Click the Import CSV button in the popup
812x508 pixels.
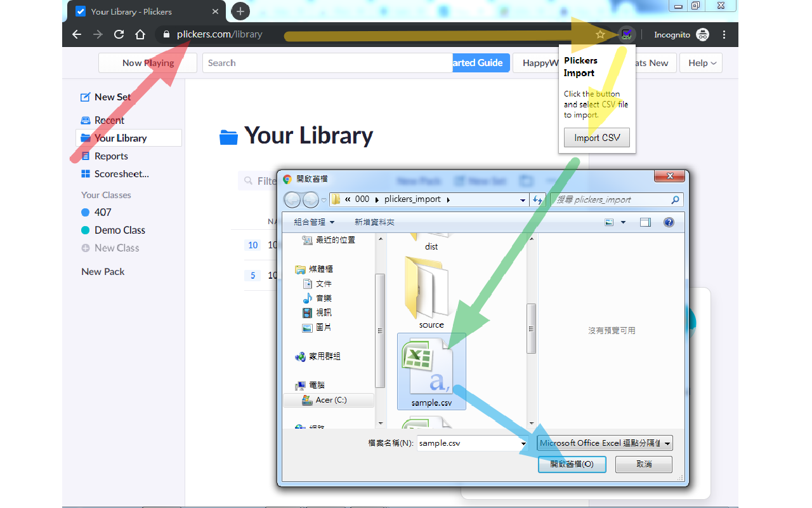596,137
